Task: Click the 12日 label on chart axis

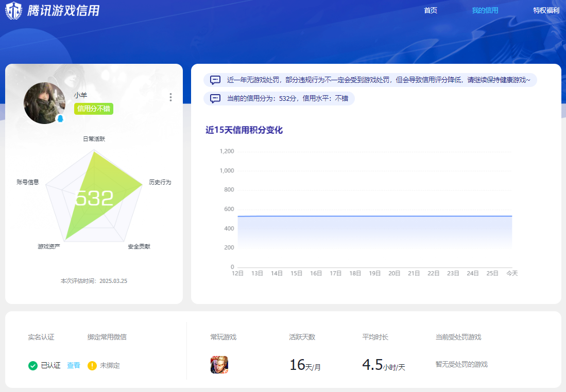Action: coord(237,273)
